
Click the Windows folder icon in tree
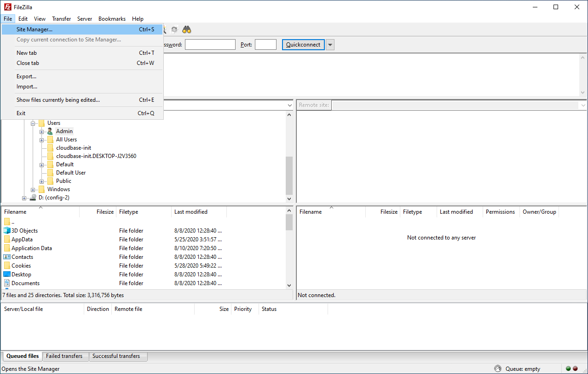[42, 189]
